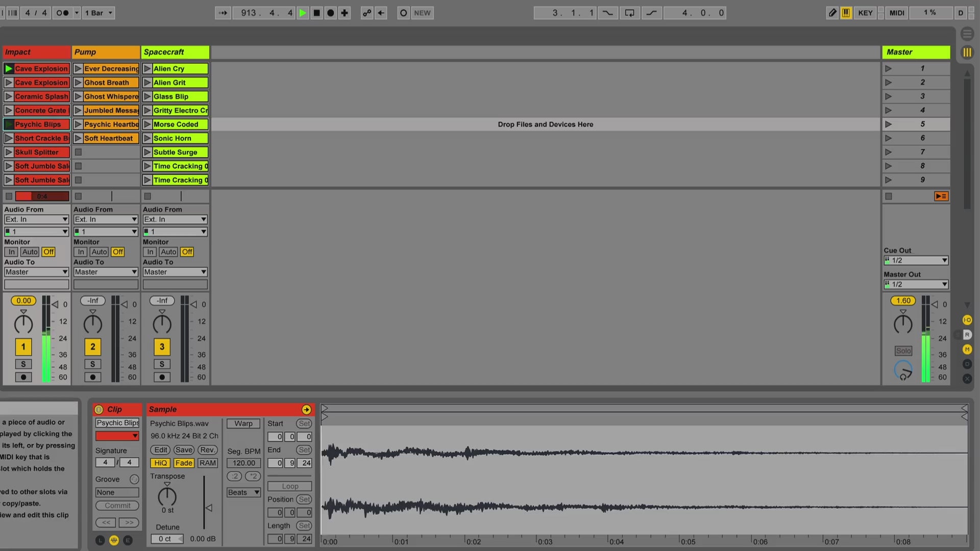Viewport: 980px width, 551px height.
Task: Arm the Spacecraft track for recording
Action: 162,377
